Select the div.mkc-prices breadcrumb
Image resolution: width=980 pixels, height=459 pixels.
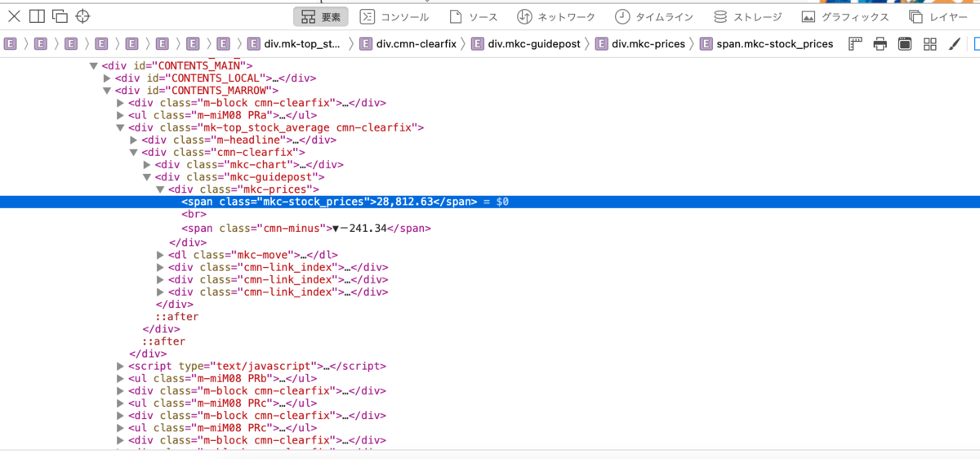coord(641,44)
